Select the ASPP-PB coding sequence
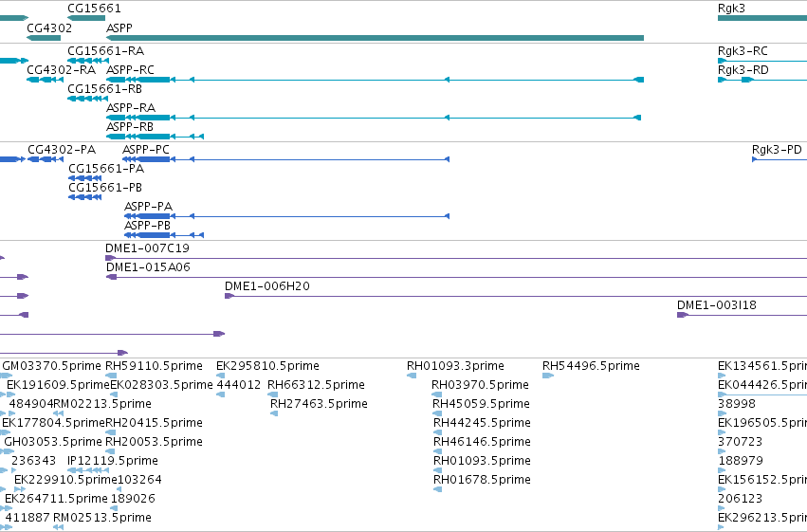Screen dimensions: 807x532 (x=147, y=226)
